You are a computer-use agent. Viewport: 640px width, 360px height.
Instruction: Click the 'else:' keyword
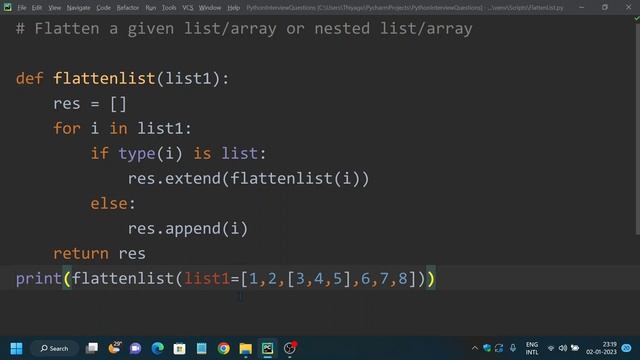coord(113,203)
